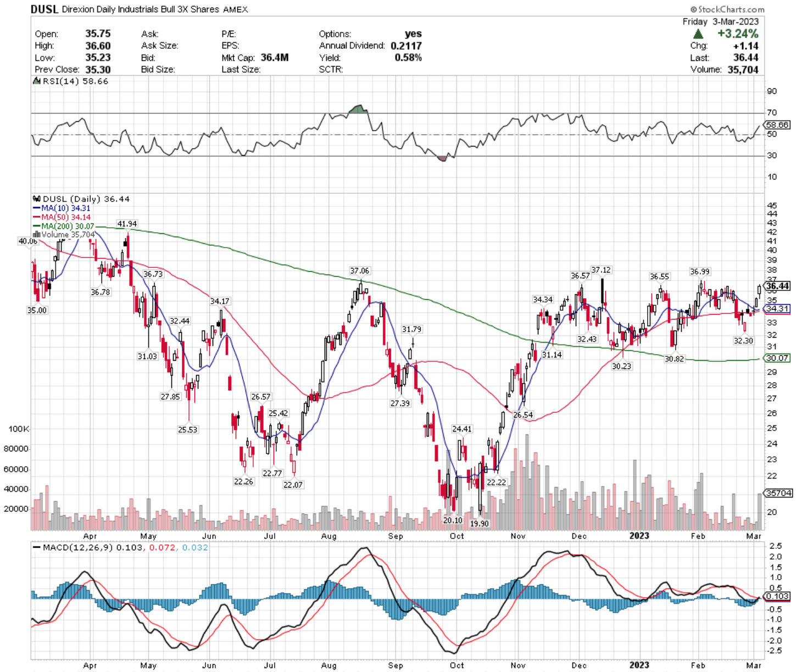
Task: Click the MA(10) blue line legend swatch
Action: click(37, 209)
